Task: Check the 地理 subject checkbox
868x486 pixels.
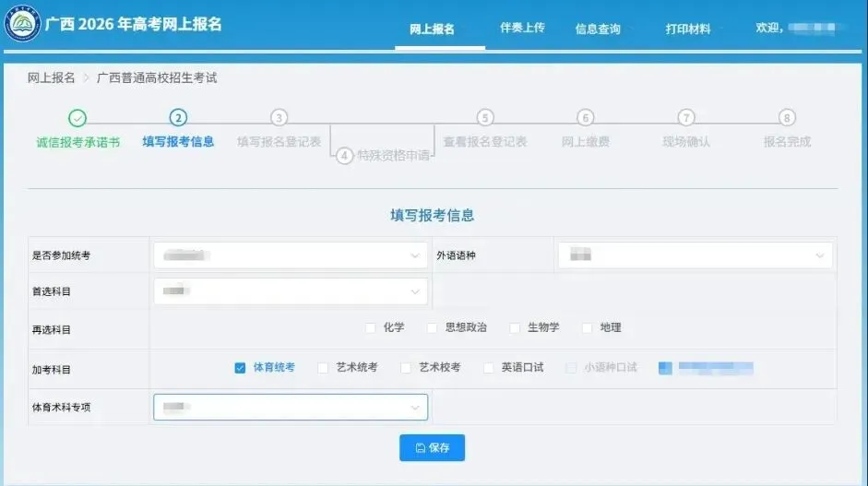Action: pos(588,327)
